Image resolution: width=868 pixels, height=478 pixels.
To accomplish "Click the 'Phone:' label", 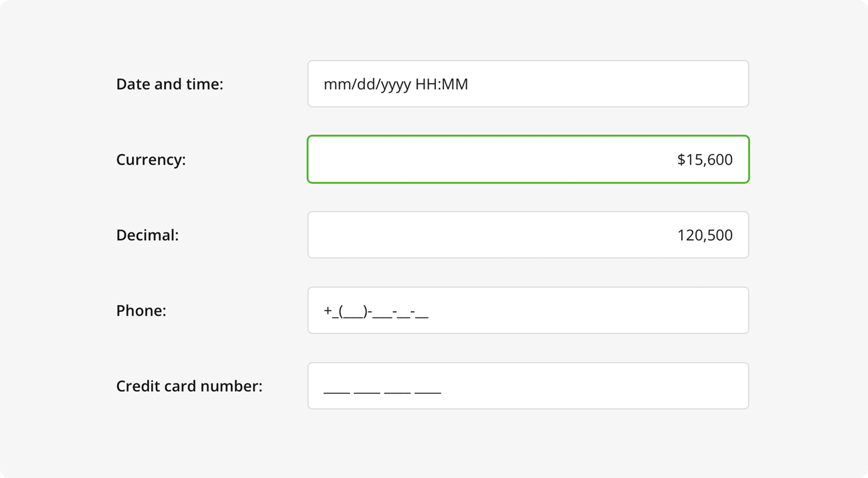I will tap(141, 310).
